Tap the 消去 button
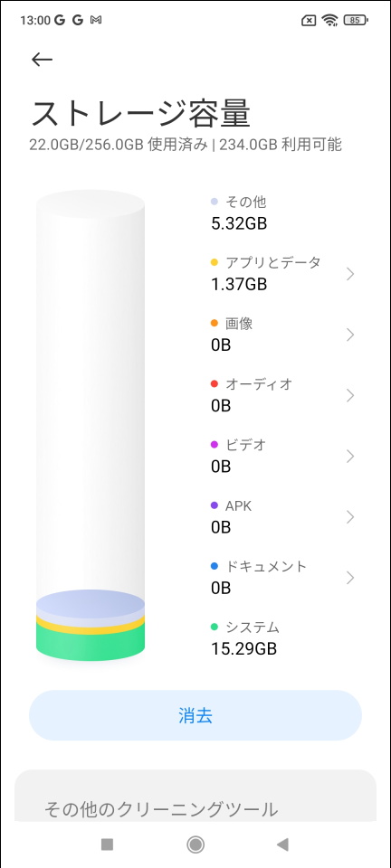 [x=195, y=715]
